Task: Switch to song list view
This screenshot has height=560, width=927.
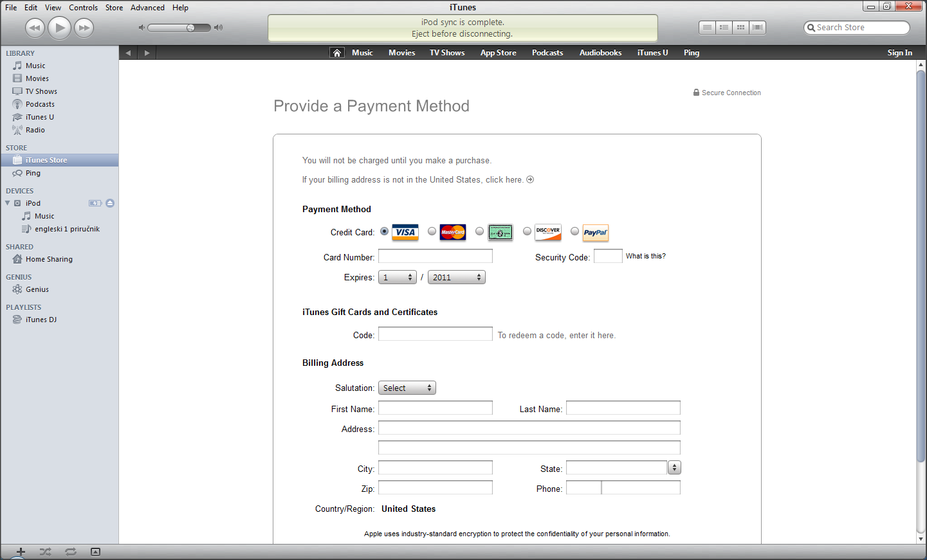Action: (707, 28)
